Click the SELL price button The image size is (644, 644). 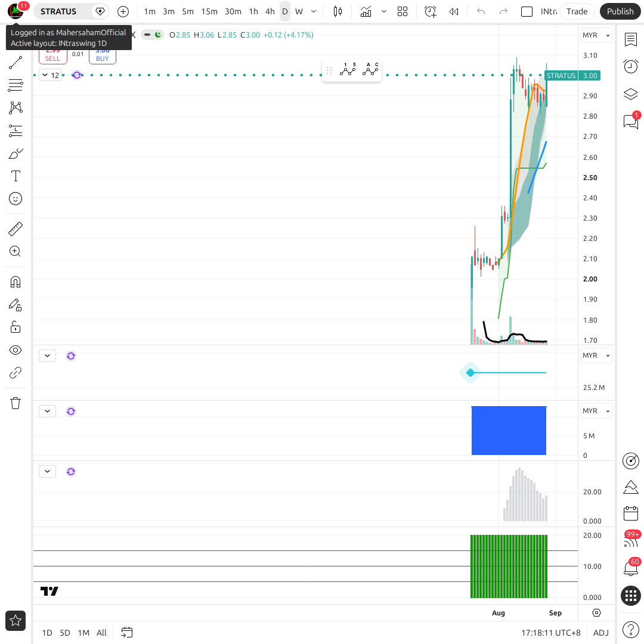(x=52, y=56)
